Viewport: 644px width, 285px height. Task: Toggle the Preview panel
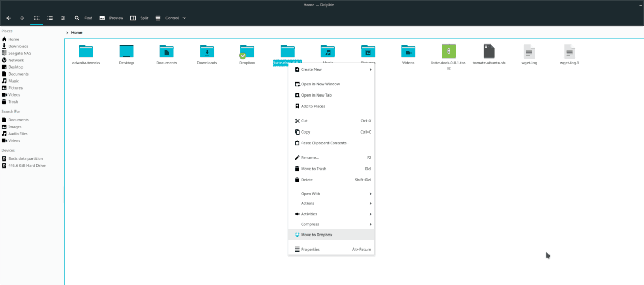pyautogui.click(x=112, y=18)
